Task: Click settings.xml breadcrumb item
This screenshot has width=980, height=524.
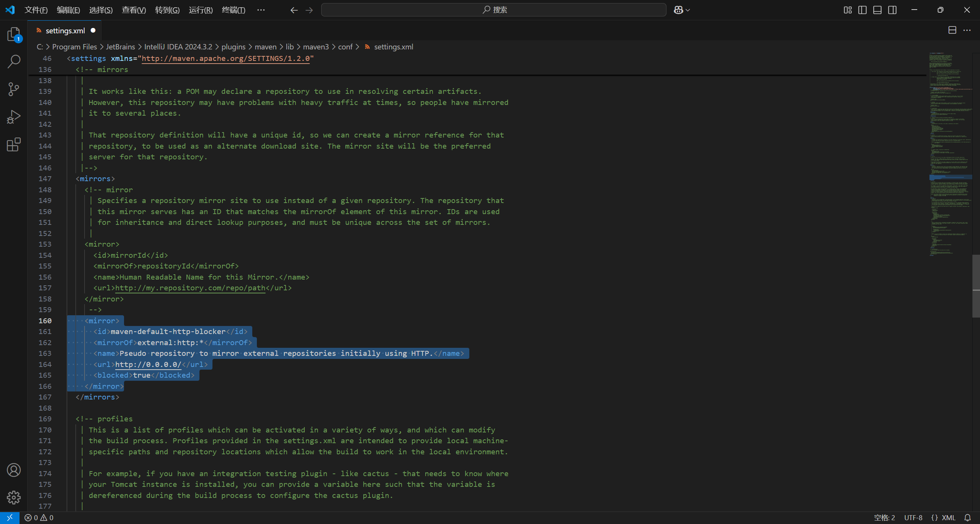Action: coord(394,47)
